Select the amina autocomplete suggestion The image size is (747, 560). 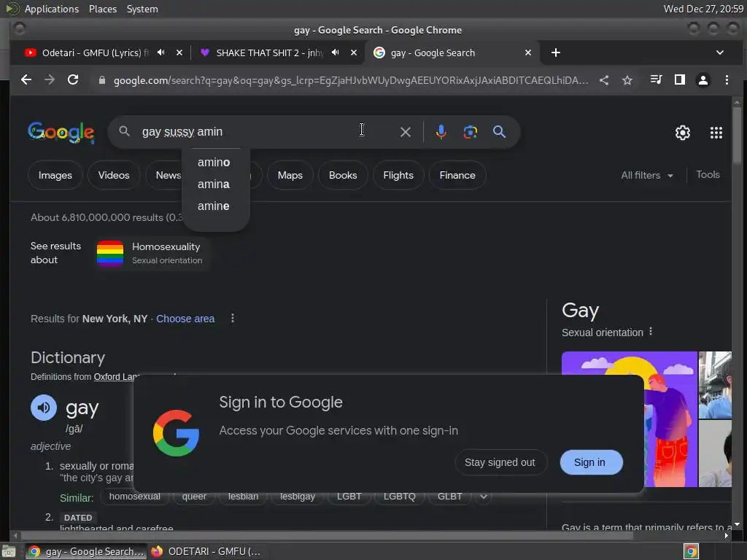(215, 184)
